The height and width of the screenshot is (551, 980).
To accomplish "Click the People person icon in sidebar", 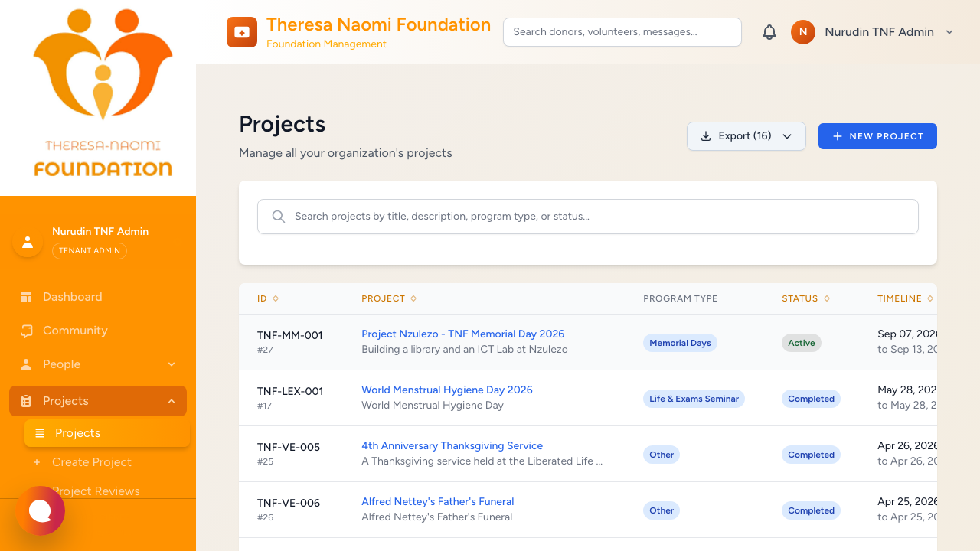I will point(27,364).
